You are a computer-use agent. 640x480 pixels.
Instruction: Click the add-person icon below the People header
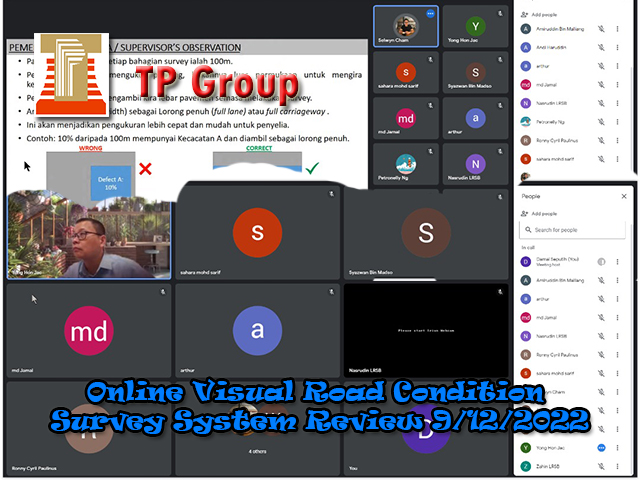pos(526,213)
